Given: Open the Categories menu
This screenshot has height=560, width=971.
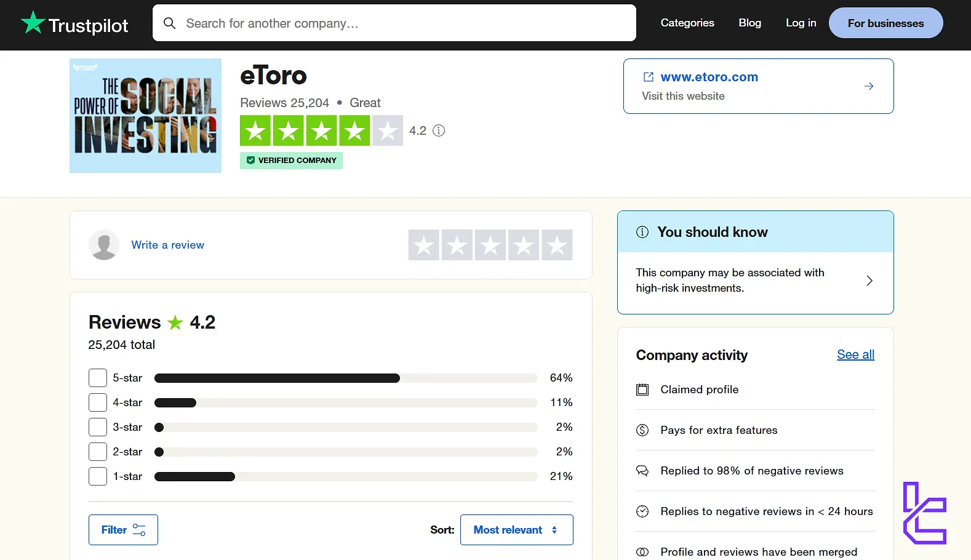Looking at the screenshot, I should click(x=687, y=23).
